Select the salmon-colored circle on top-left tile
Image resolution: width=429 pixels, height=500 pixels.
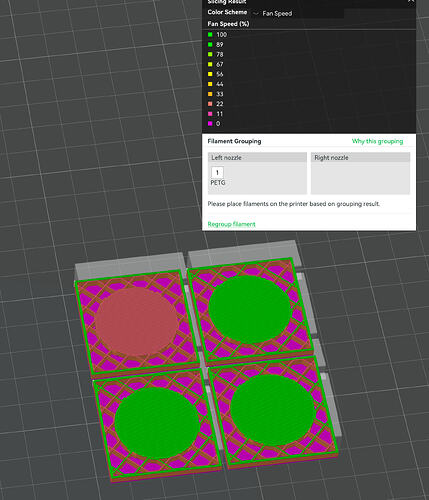pos(136,321)
